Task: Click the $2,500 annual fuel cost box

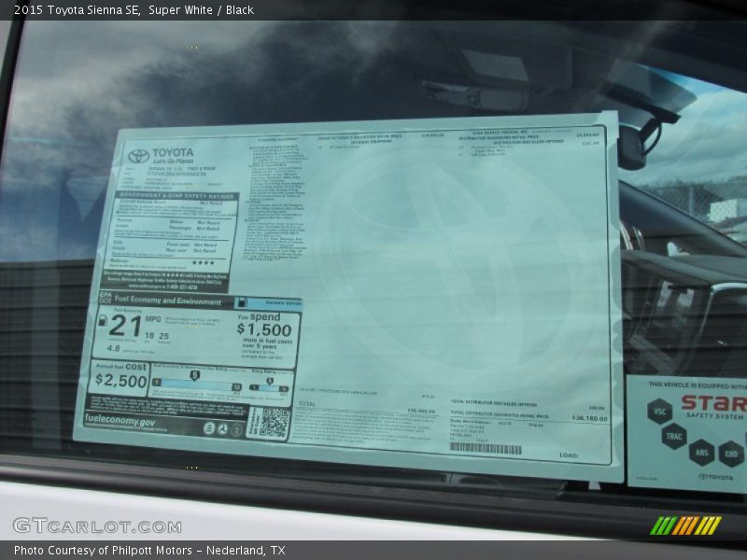Action: click(120, 379)
